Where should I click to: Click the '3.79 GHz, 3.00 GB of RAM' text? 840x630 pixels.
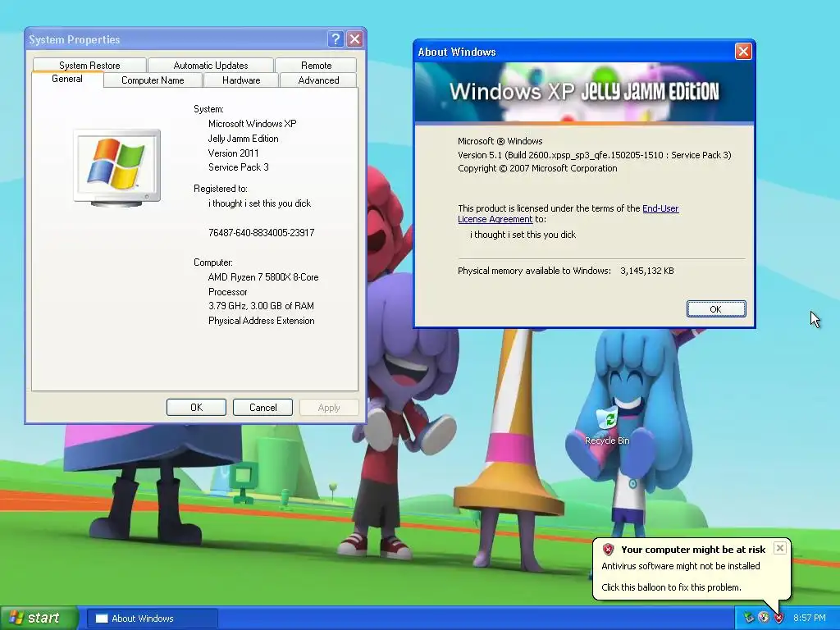coord(261,306)
